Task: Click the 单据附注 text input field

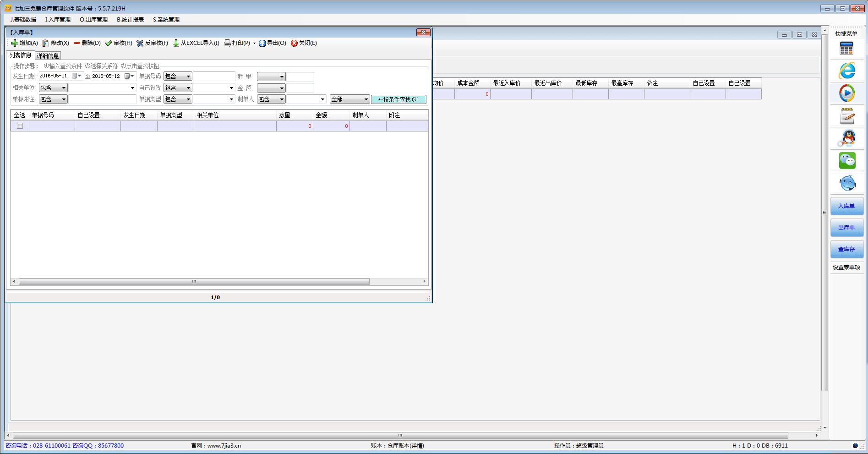Action: point(102,99)
